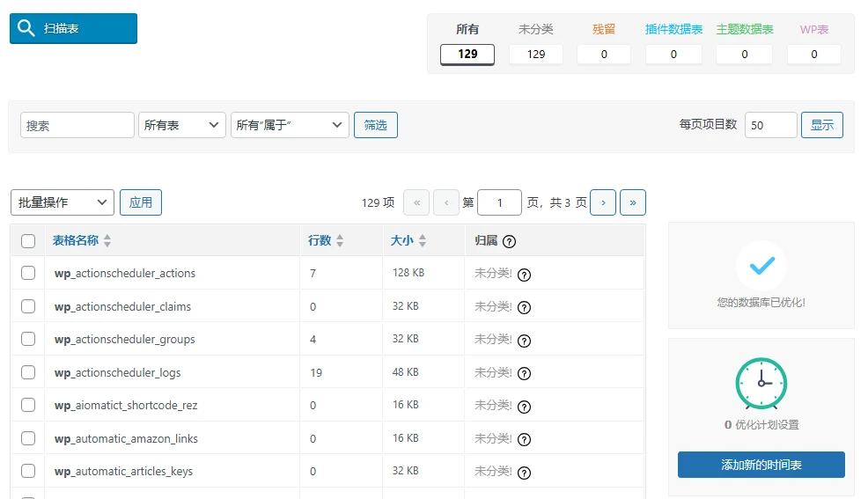Screen dimensions: 868x499
Task: Click the 大小 column header link
Action: coord(402,240)
